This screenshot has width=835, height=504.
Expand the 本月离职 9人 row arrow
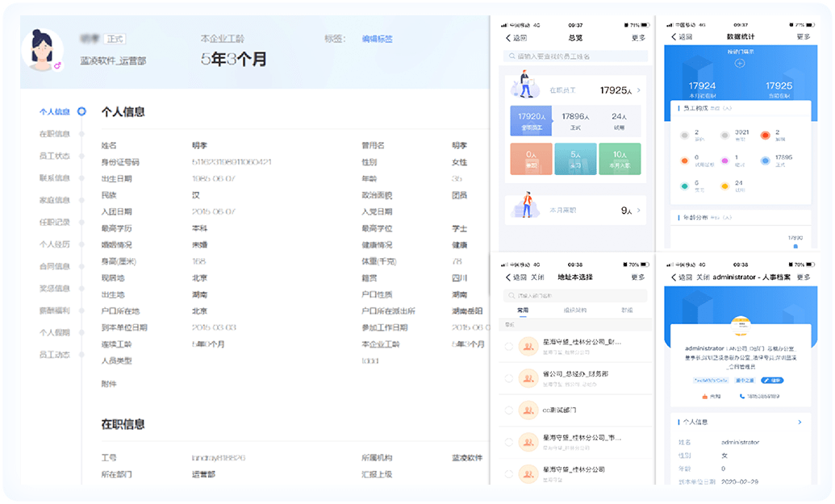[639, 210]
